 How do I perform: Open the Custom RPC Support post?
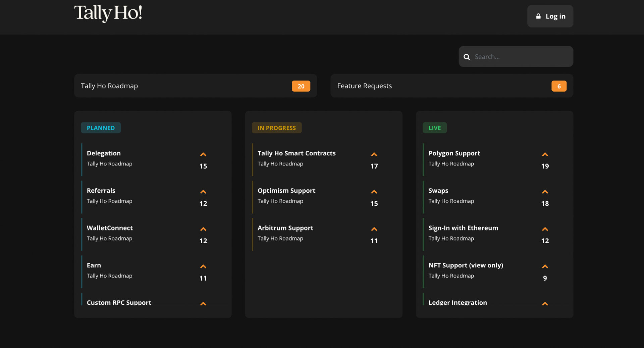[119, 302]
